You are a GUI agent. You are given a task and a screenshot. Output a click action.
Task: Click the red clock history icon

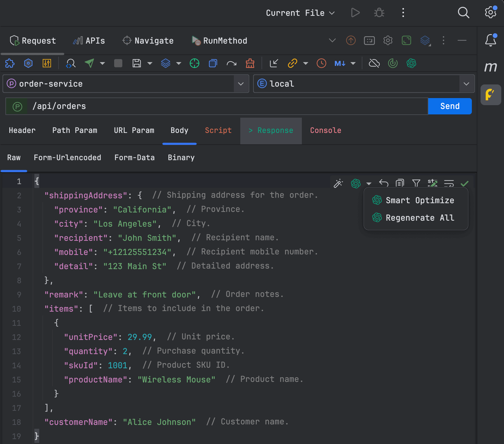(321, 63)
